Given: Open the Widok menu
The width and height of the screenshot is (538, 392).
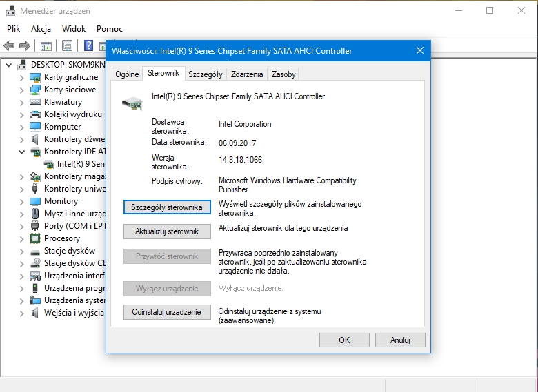Looking at the screenshot, I should tap(74, 29).
